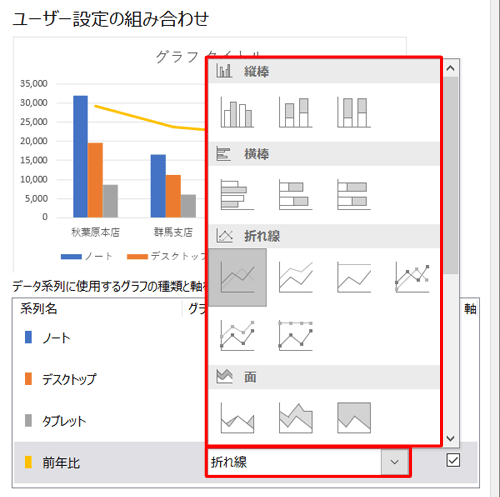Screen dimensions: 500x497
Task: Click the 折れ線 category header
Action: point(324,236)
